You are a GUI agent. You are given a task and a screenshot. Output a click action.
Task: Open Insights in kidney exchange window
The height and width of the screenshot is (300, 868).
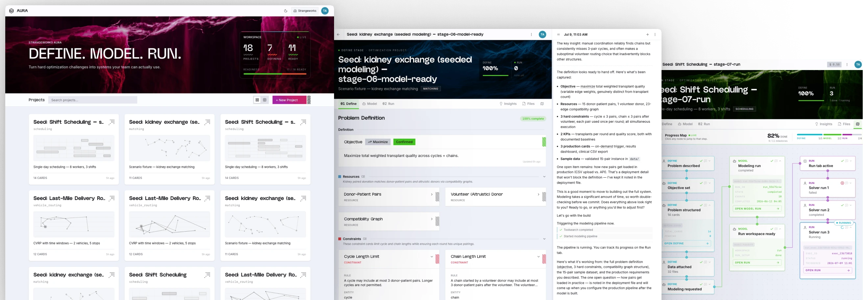tap(508, 104)
